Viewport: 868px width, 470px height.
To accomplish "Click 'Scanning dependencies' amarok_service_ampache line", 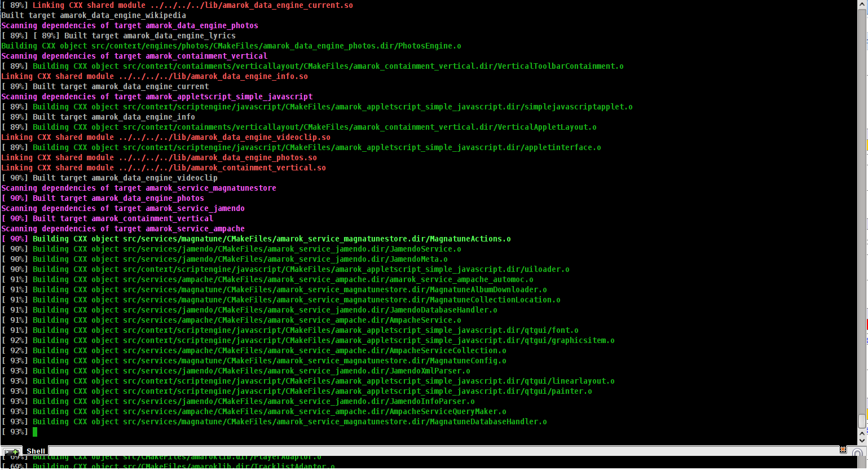I will (x=123, y=229).
